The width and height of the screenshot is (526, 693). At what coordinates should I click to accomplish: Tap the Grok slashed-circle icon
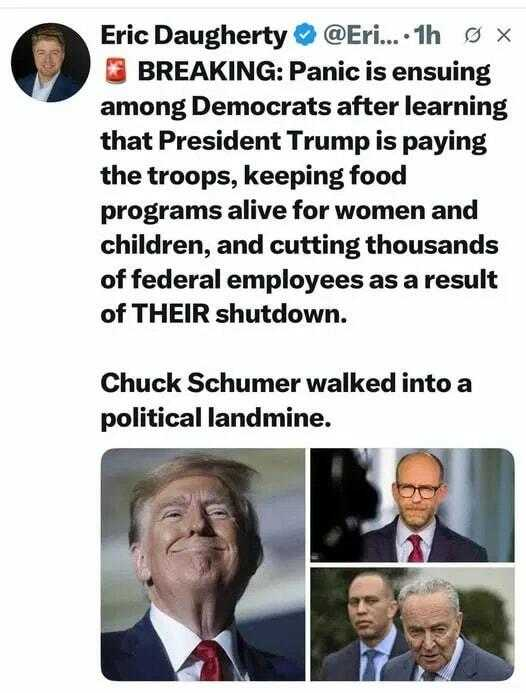(473, 35)
